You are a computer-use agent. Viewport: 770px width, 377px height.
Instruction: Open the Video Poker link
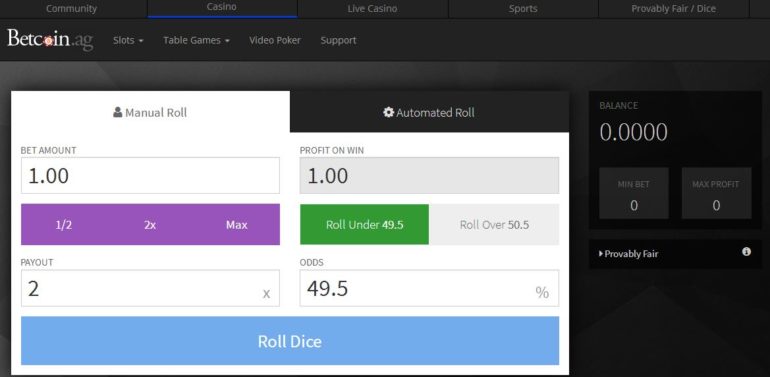[275, 40]
